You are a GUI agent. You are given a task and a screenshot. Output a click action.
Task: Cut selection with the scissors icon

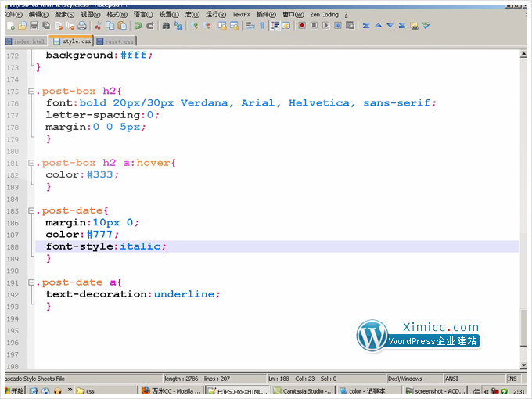tap(98, 26)
